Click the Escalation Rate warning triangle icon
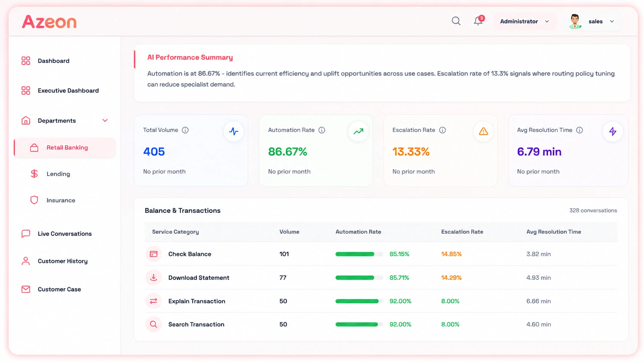Image resolution: width=644 pixels, height=362 pixels. (483, 131)
